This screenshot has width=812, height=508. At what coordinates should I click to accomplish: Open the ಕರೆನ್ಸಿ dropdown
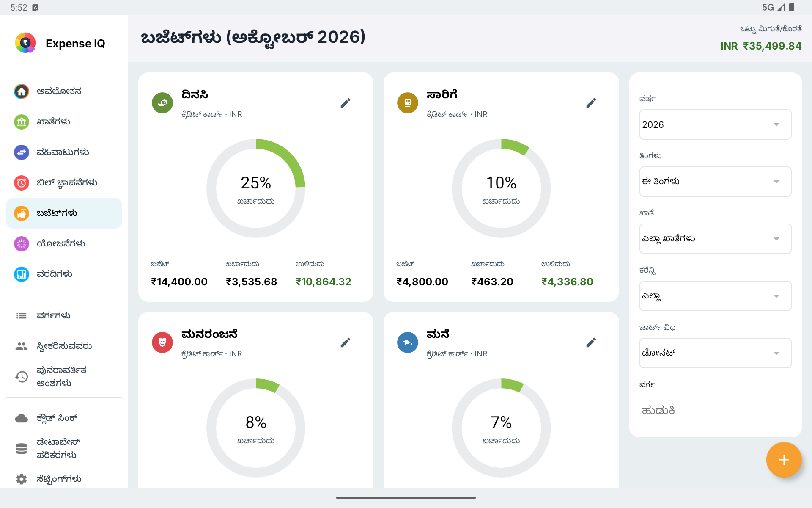tap(715, 296)
